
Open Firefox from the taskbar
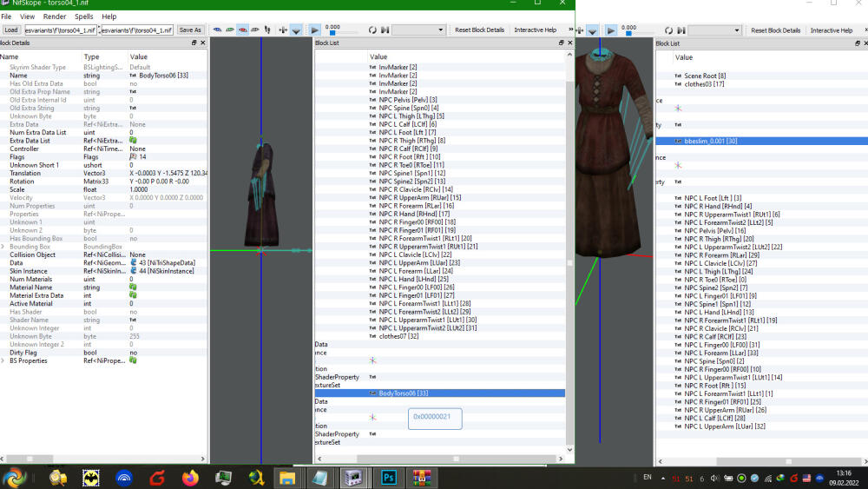[190, 478]
